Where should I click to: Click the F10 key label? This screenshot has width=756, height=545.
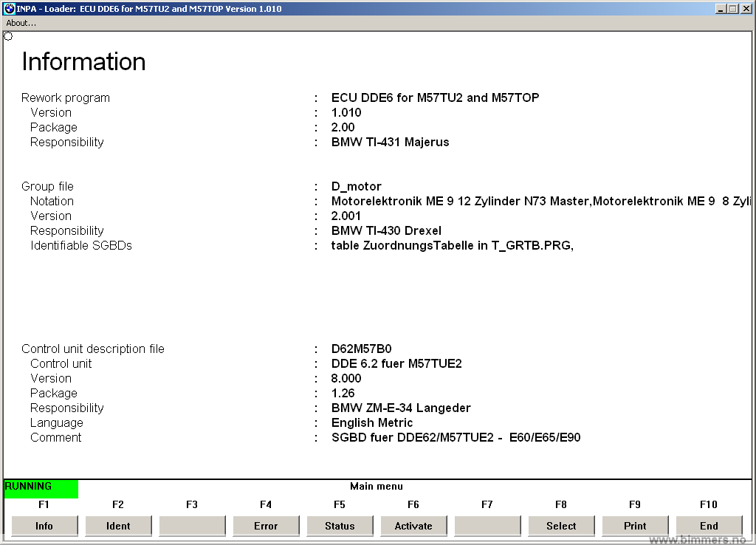coord(709,504)
